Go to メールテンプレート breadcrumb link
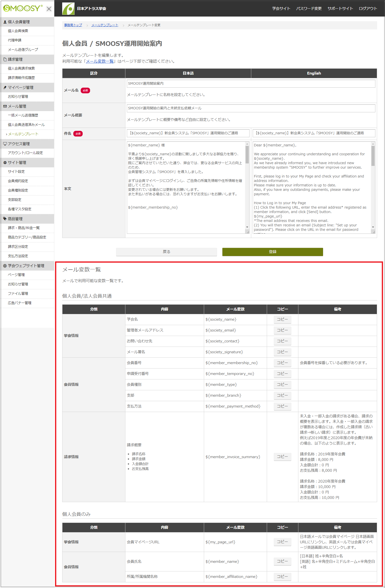Viewport: 385px width, 588px height. [x=105, y=25]
